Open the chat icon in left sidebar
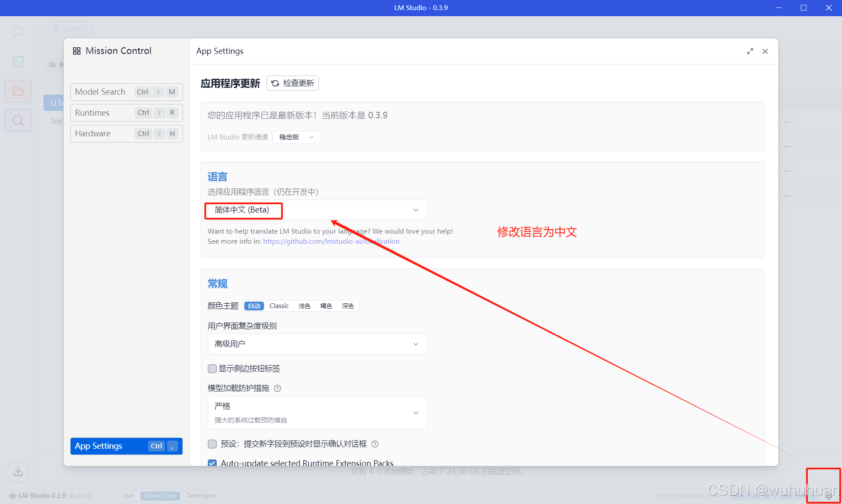This screenshot has height=504, width=842. click(18, 32)
